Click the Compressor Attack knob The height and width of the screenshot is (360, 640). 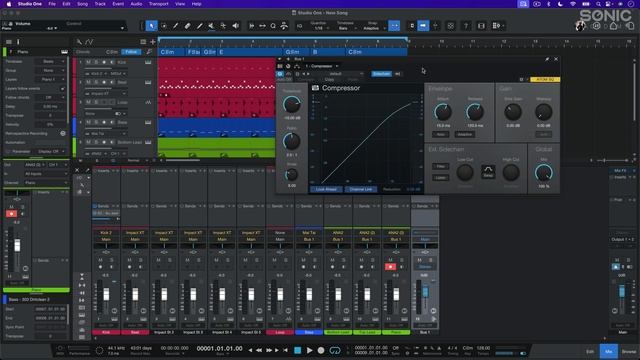pyautogui.click(x=443, y=112)
